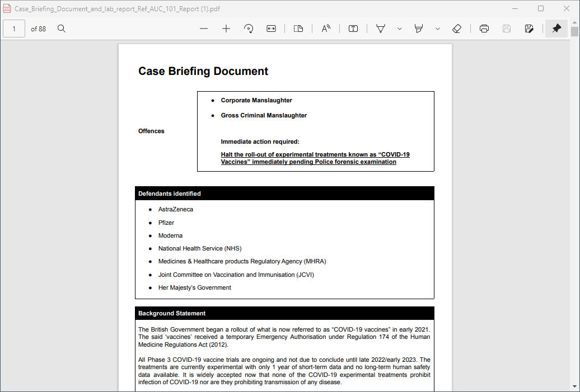Minimize the PDF viewer window
Viewport: 580px width, 392px height.
(x=515, y=8)
